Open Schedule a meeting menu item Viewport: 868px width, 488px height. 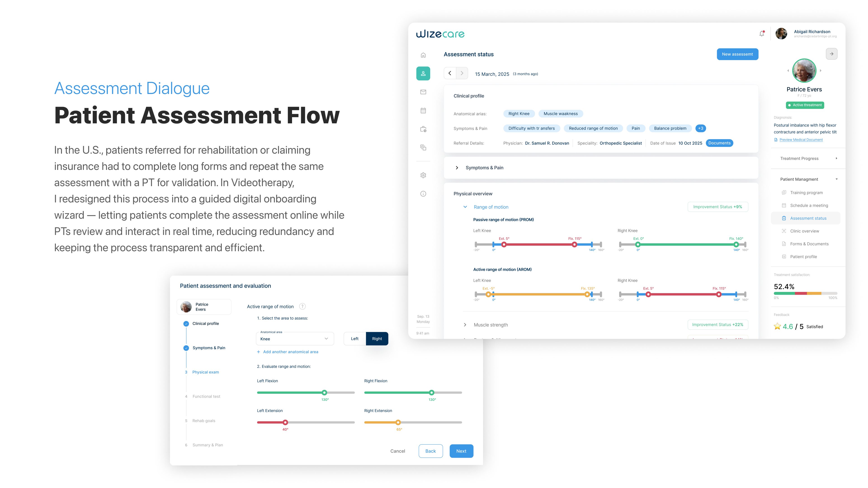806,205
